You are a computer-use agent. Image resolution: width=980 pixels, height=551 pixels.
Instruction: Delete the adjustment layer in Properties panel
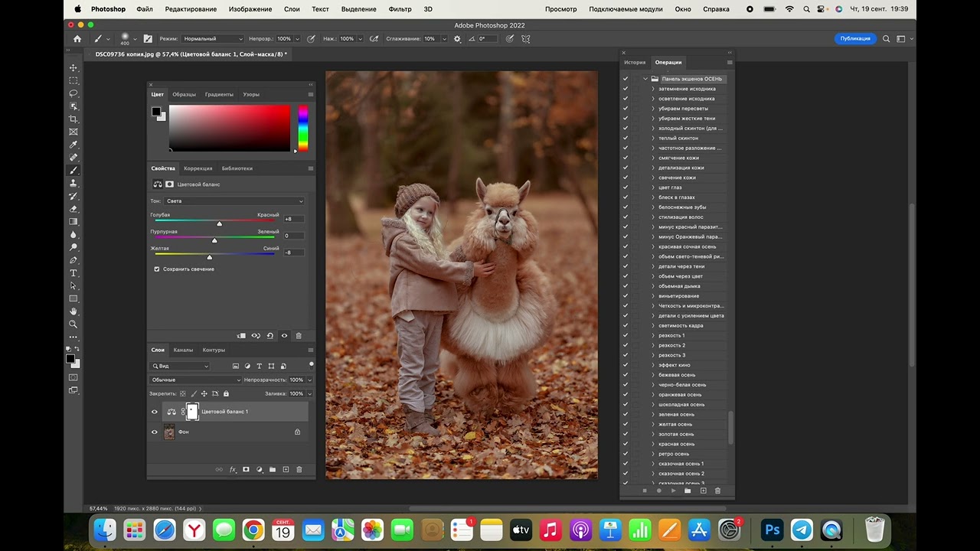(299, 335)
